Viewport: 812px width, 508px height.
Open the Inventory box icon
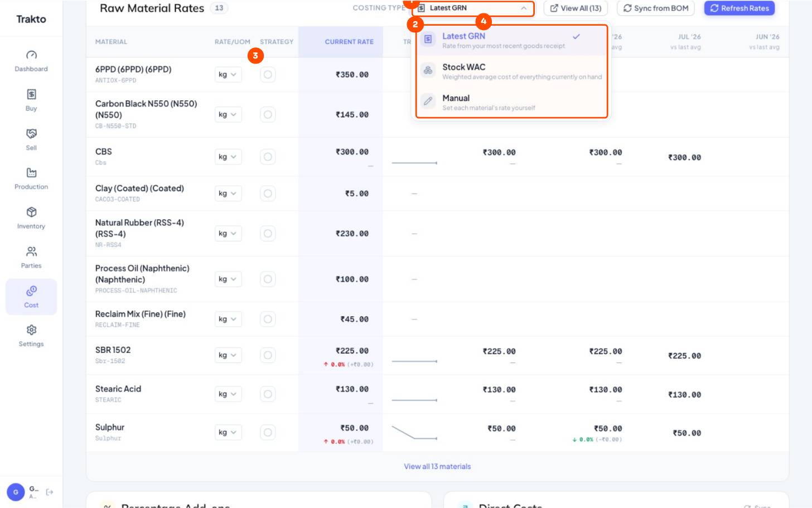pos(31,212)
